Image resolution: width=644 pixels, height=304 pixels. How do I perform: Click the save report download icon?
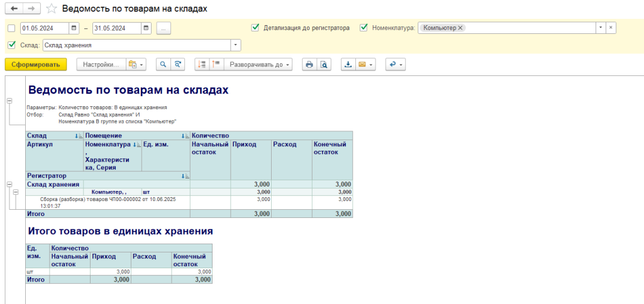point(348,64)
